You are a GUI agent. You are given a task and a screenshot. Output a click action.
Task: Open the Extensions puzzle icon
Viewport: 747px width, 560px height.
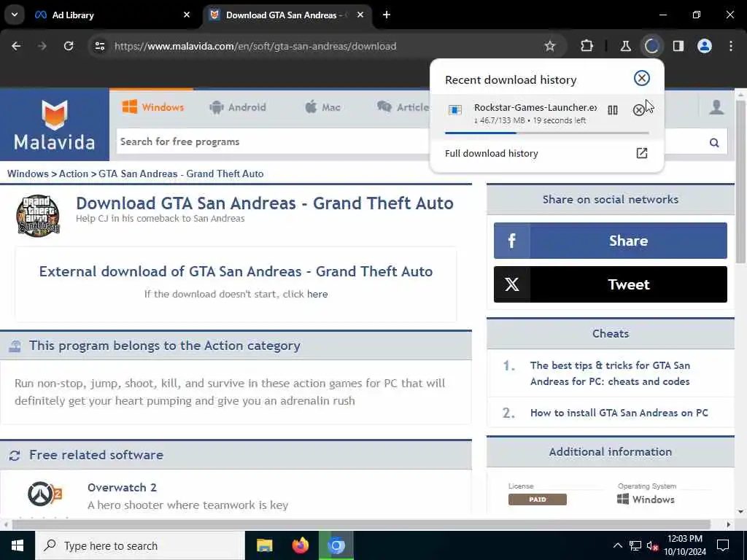point(587,46)
